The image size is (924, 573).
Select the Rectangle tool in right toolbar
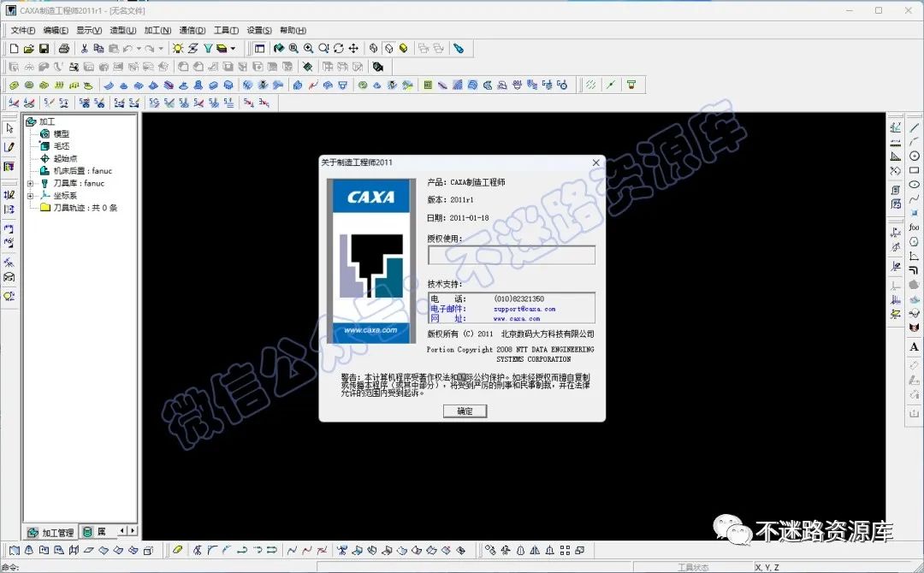914,170
